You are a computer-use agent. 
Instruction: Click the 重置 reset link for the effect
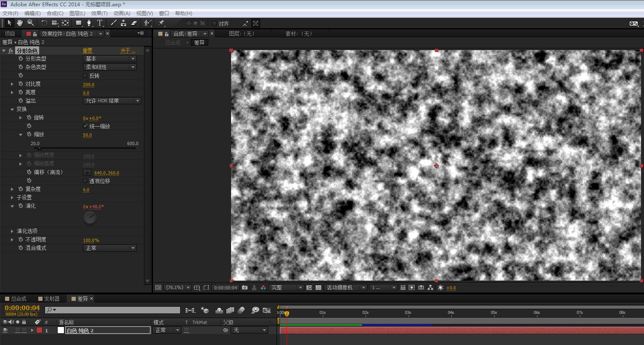click(88, 51)
